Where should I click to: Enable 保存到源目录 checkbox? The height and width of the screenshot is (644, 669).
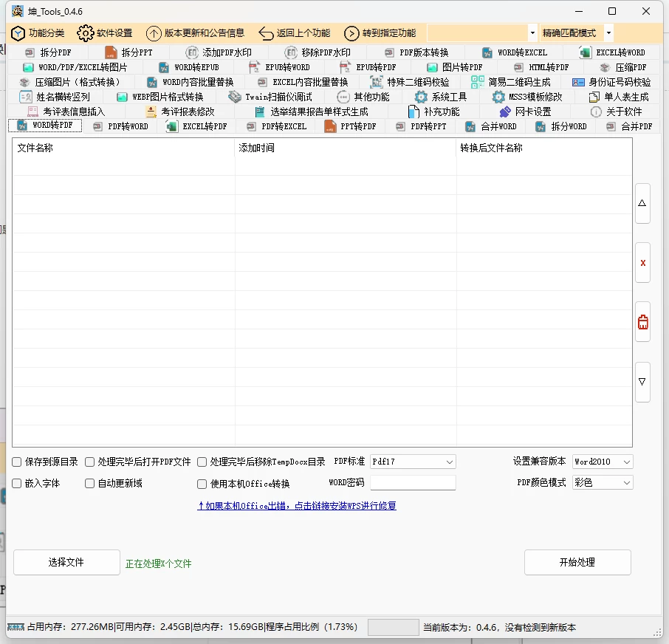tap(16, 461)
